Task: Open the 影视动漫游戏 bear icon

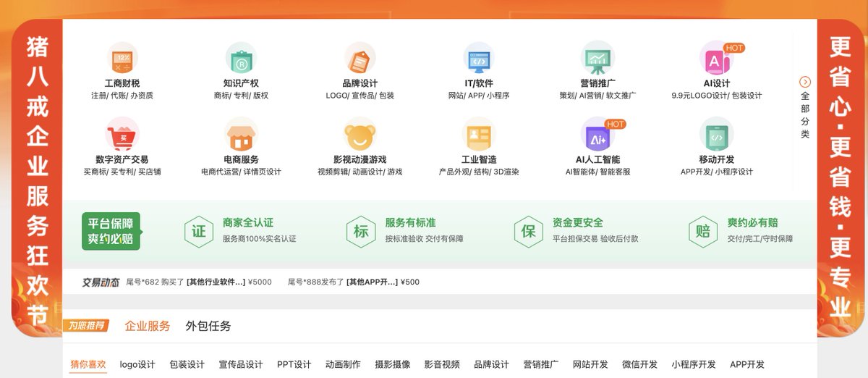Action: coord(360,135)
